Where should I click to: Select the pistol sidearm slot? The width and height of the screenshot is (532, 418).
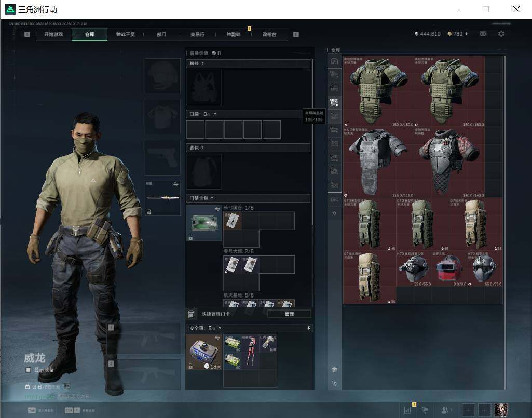pyautogui.click(x=162, y=157)
